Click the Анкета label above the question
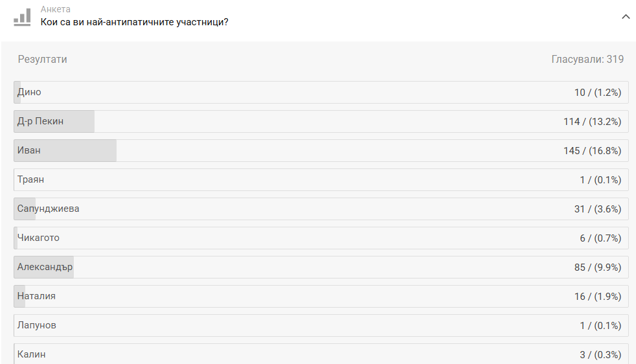 coord(56,10)
